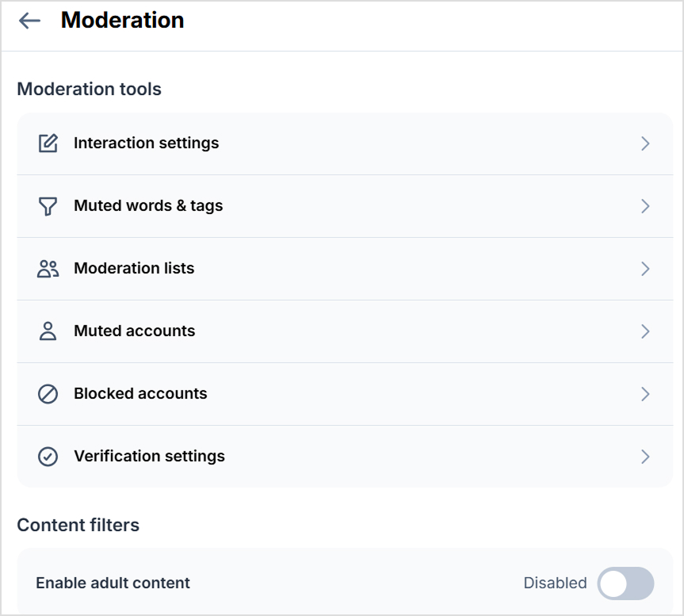Screen dimensions: 684x616
Task: Expand the chevron next to Muted accounts
Action: tap(645, 331)
